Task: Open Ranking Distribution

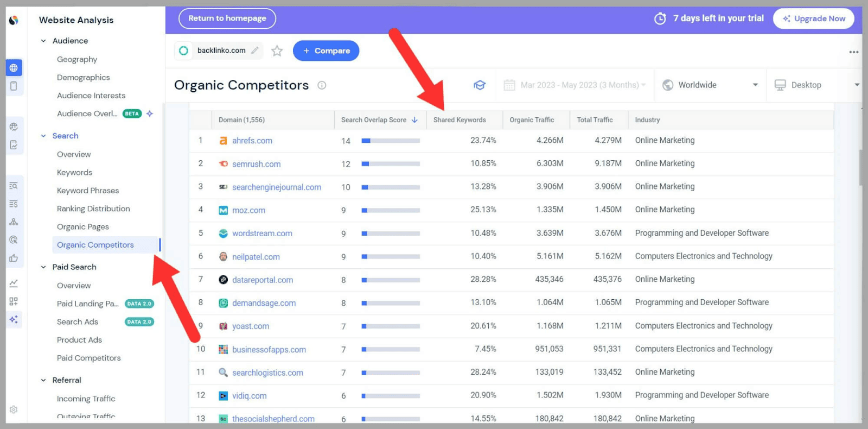Action: pos(93,209)
